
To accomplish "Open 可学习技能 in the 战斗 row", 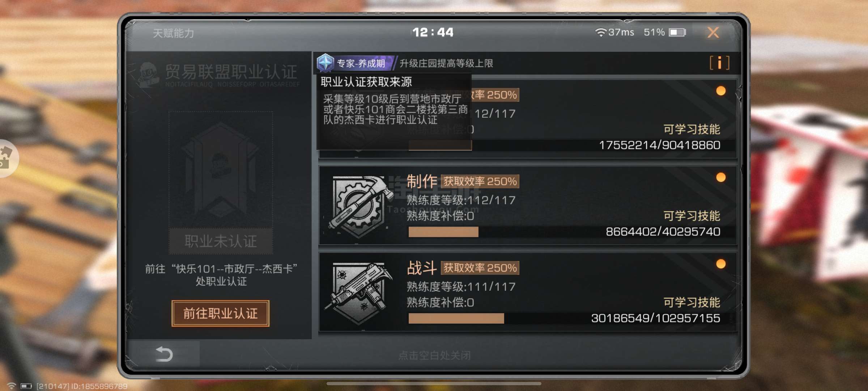I will coord(692,302).
